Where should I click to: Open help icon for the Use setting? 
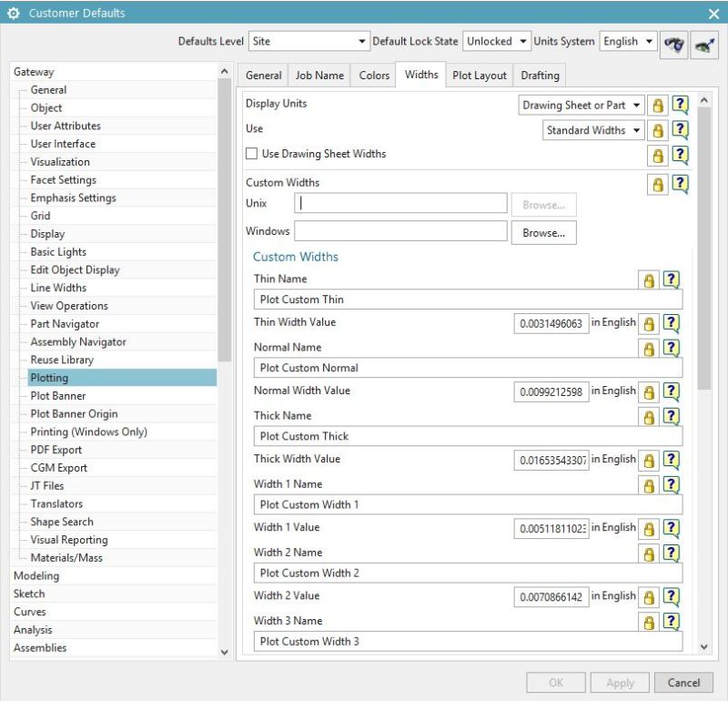[x=680, y=129]
